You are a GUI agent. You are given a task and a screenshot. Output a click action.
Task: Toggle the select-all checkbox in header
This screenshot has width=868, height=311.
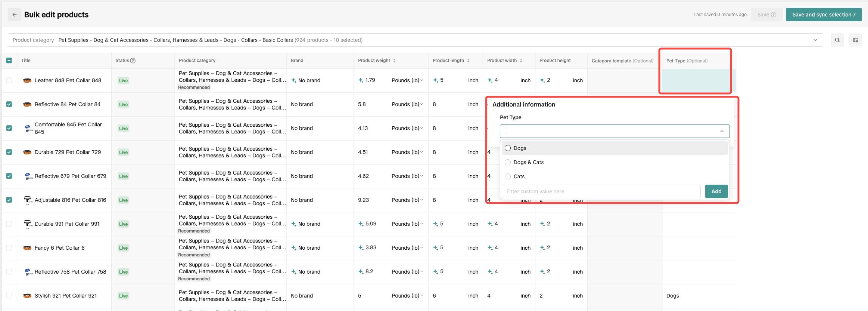pos(9,61)
